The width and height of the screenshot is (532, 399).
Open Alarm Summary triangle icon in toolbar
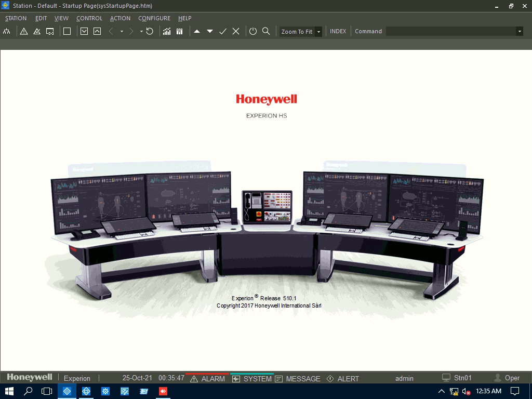[24, 31]
